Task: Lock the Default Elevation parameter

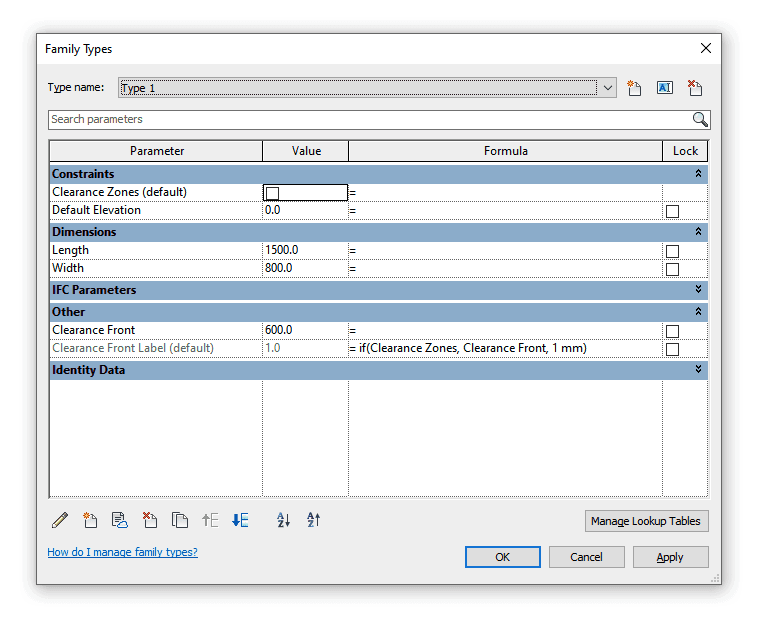Action: tap(672, 211)
